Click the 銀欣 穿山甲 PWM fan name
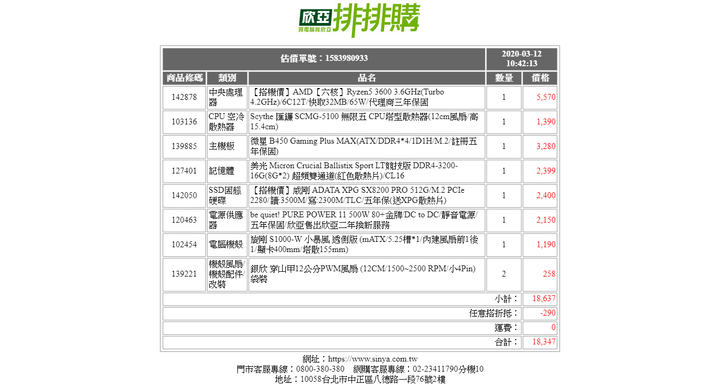 point(363,274)
